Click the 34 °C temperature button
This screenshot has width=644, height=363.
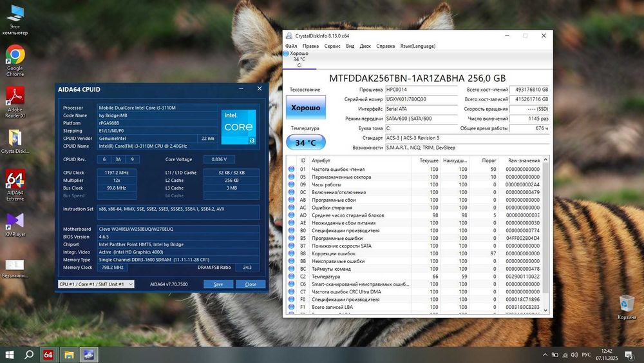coord(305,142)
